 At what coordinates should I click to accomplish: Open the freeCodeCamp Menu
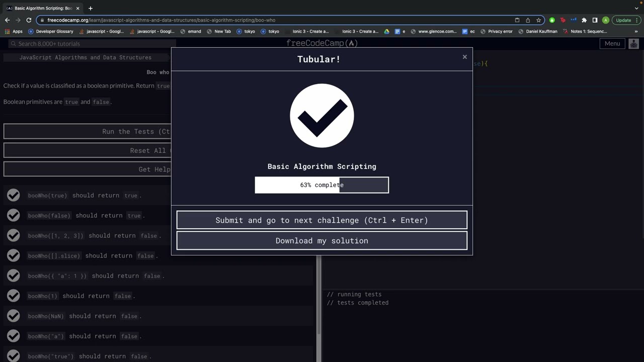pos(612,43)
